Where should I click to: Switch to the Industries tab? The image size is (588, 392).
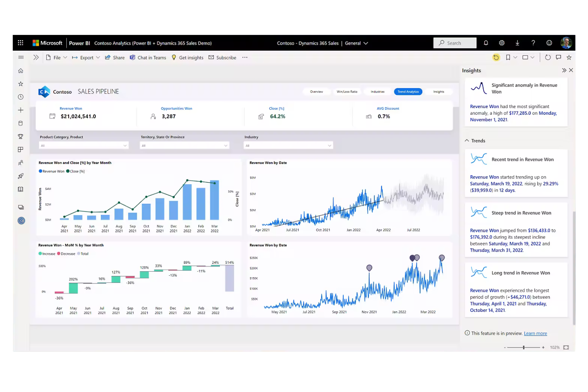378,91
